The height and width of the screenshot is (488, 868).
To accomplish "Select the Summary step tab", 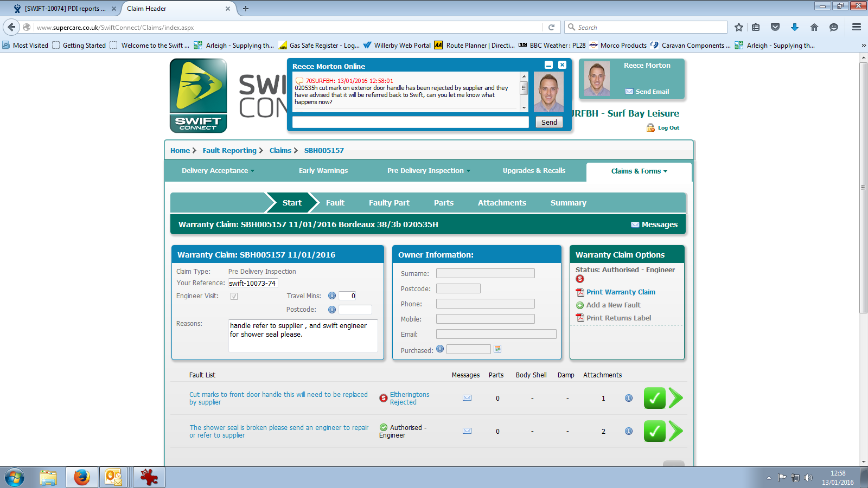I will click(569, 203).
